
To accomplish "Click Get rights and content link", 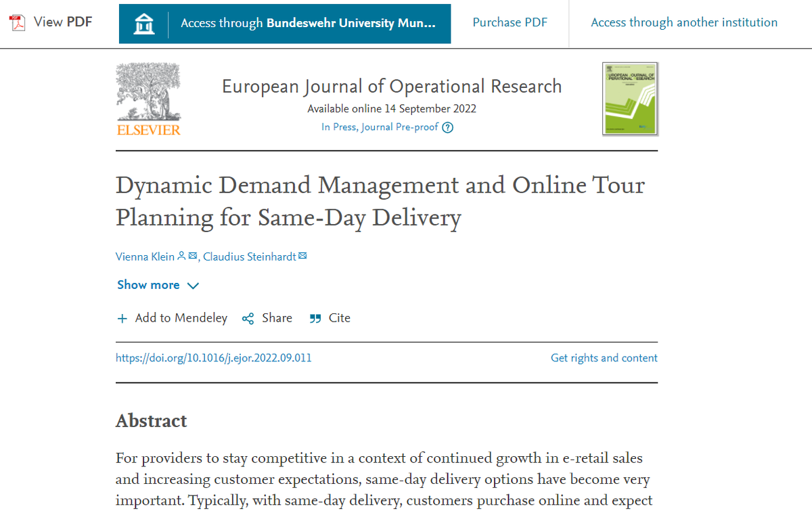I will click(x=604, y=358).
